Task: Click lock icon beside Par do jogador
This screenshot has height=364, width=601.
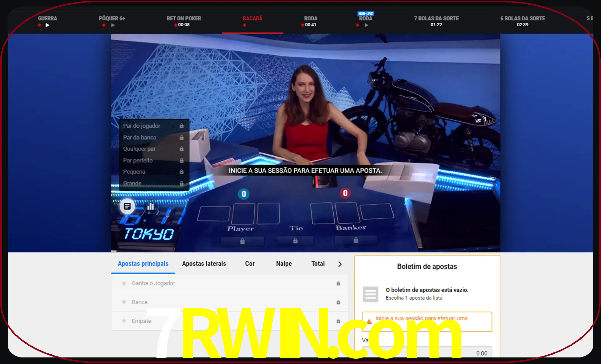Action: click(x=182, y=126)
